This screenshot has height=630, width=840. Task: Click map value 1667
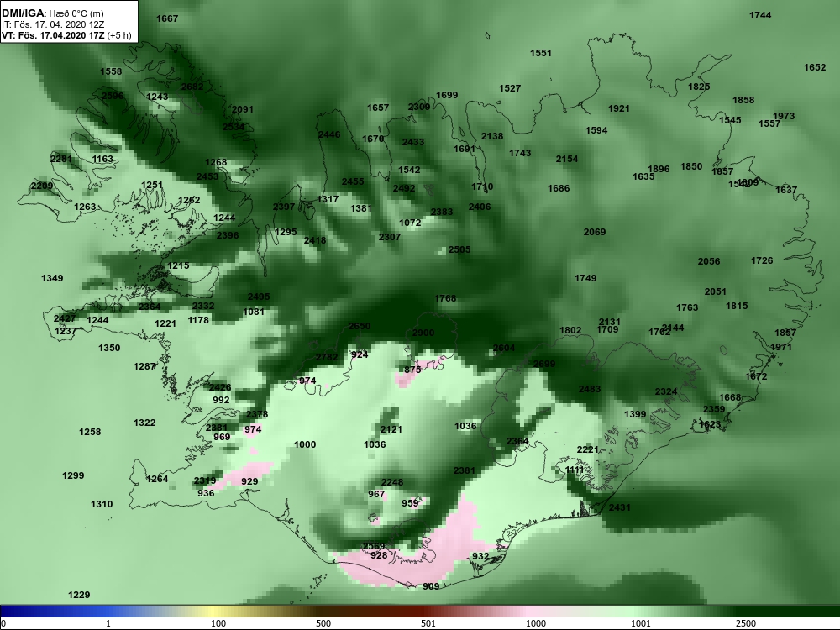(x=167, y=18)
